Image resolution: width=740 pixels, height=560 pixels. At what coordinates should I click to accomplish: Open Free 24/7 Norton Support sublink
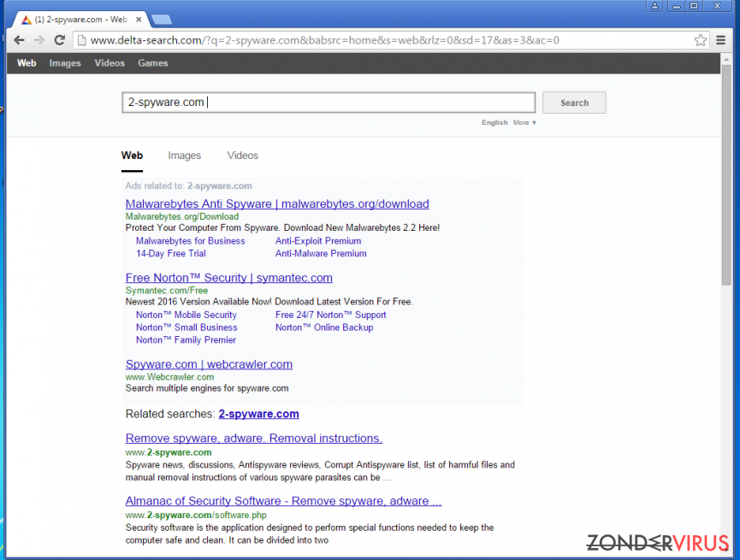point(331,315)
